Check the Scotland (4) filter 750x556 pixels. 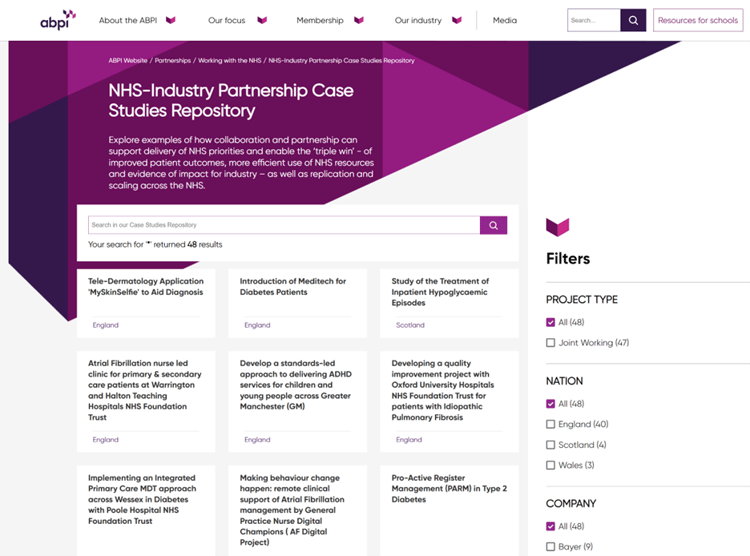[x=551, y=445]
